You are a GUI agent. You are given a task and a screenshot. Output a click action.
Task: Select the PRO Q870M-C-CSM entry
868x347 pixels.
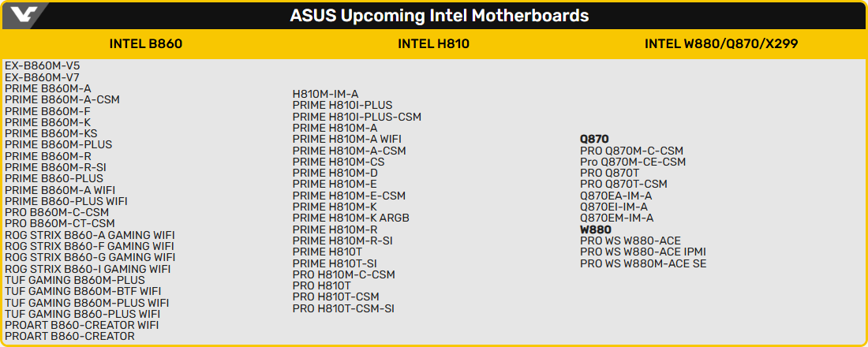(631, 151)
